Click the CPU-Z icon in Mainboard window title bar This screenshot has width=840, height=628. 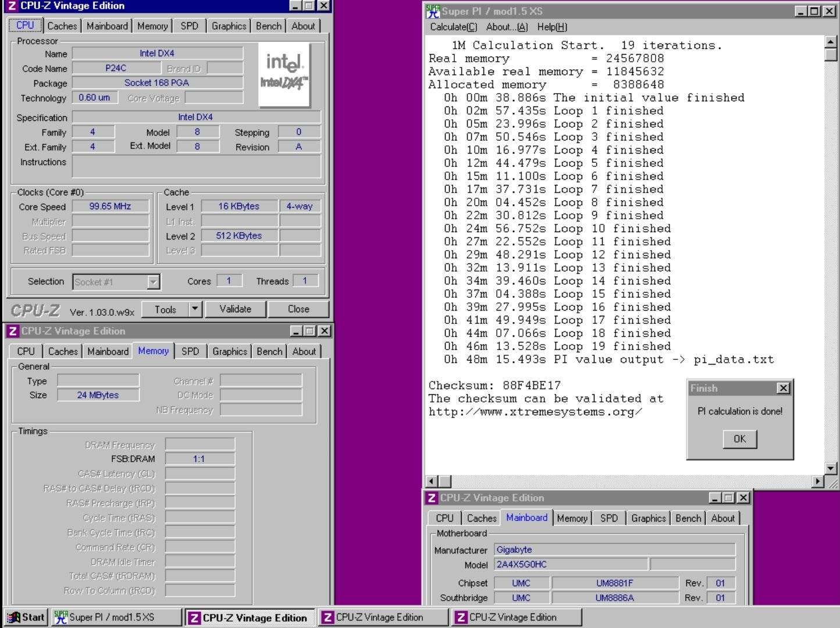431,498
